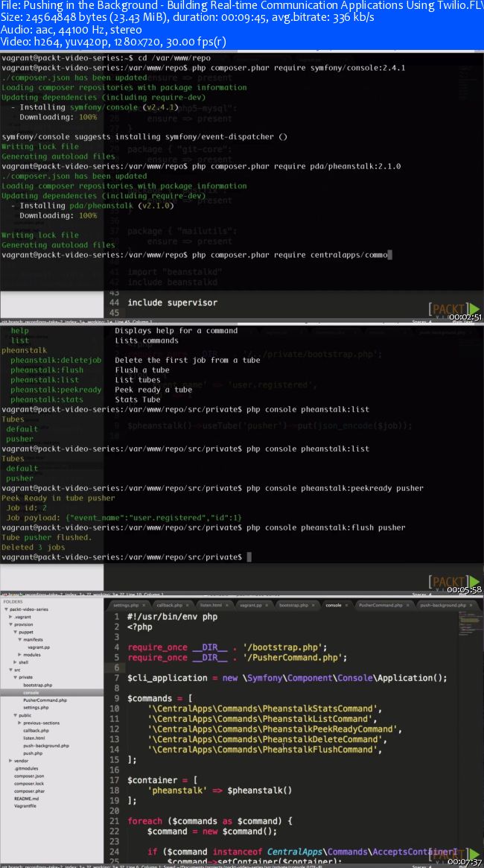Close the vagrant.pp editor tab

[268, 605]
